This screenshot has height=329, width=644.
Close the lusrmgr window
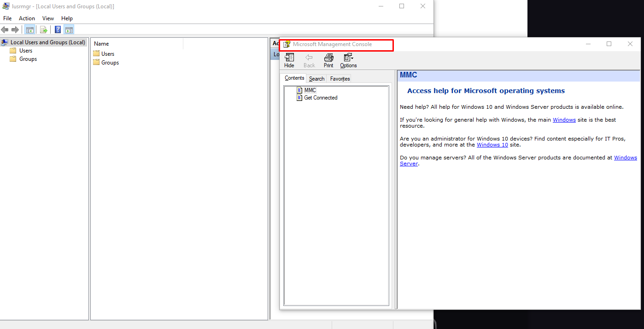423,6
